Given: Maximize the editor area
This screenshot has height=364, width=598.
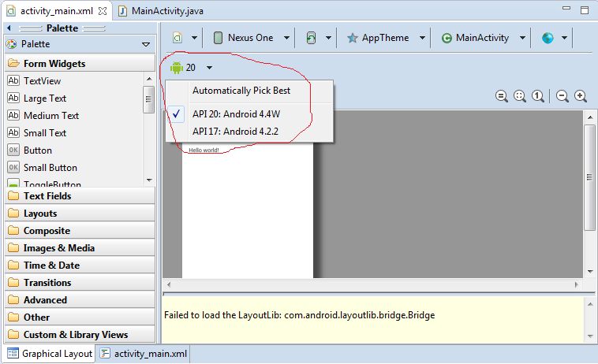Looking at the screenshot, I should (x=585, y=10).
